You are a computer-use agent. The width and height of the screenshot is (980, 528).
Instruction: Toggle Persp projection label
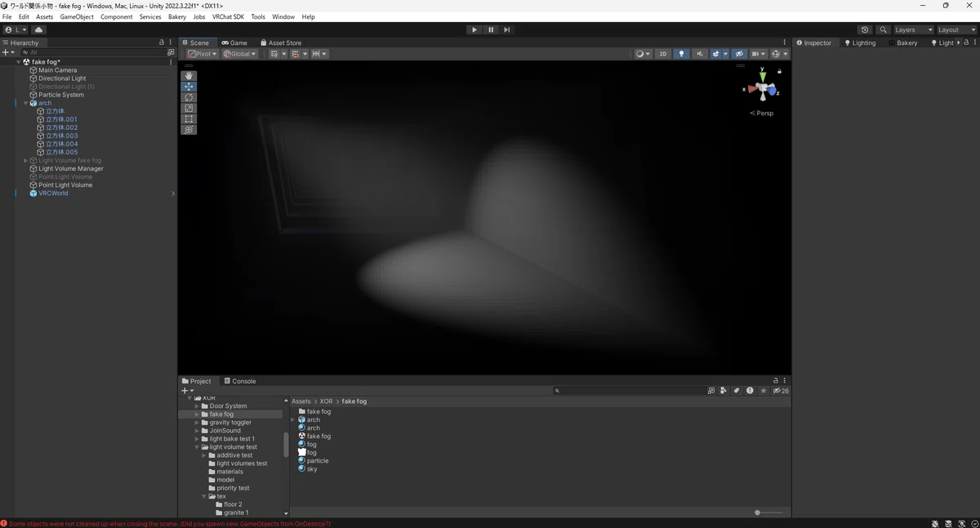(x=762, y=114)
